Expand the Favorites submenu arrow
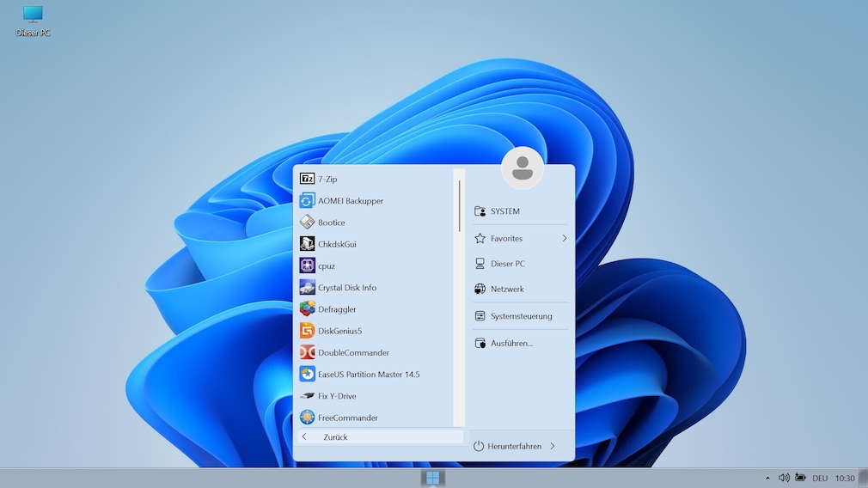868x488 pixels. [565, 238]
